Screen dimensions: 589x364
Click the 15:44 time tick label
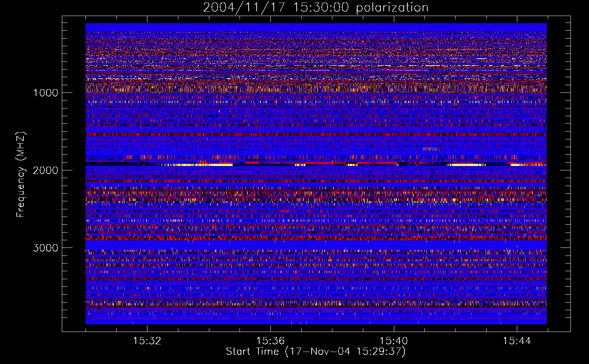coord(517,341)
